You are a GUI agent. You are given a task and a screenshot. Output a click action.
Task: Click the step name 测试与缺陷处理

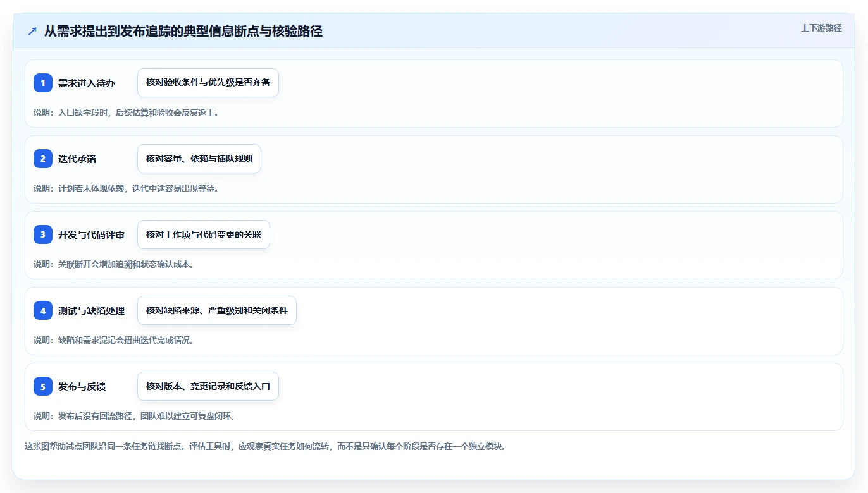click(x=91, y=310)
